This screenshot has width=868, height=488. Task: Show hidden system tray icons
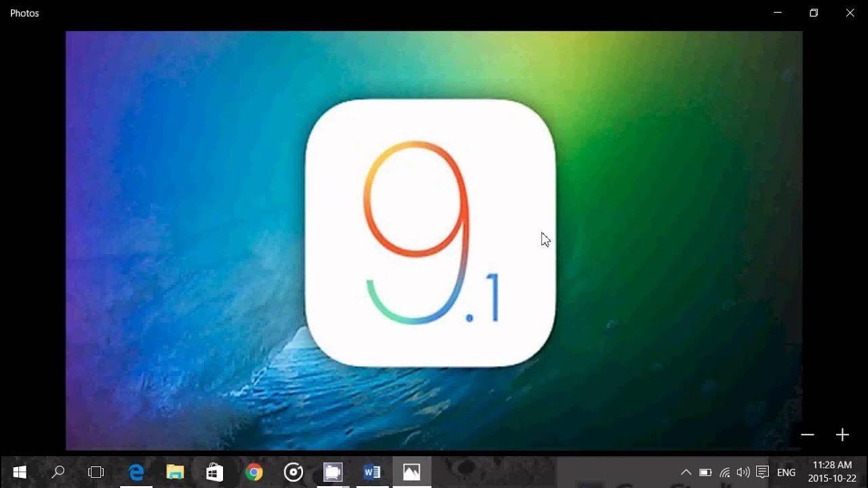click(x=686, y=472)
